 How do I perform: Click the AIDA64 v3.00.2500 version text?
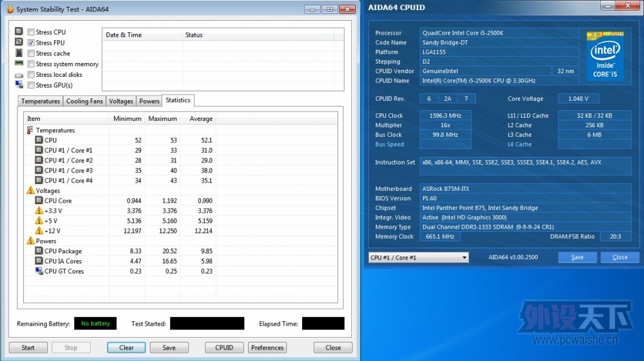pos(513,257)
